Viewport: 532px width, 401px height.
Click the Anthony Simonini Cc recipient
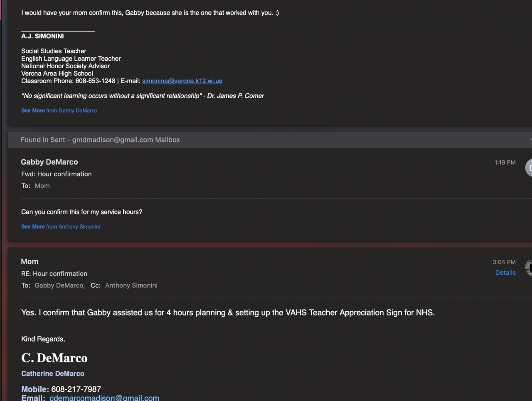click(x=131, y=285)
